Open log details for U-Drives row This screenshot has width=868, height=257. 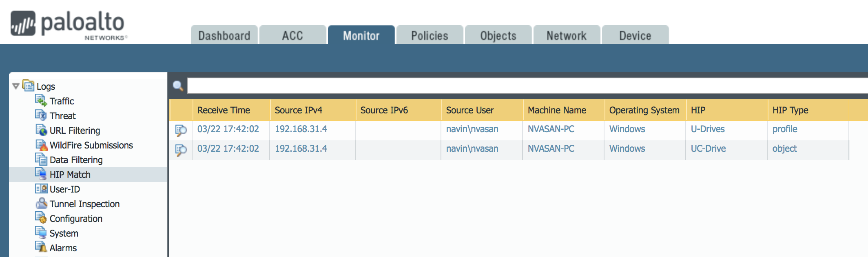click(181, 130)
